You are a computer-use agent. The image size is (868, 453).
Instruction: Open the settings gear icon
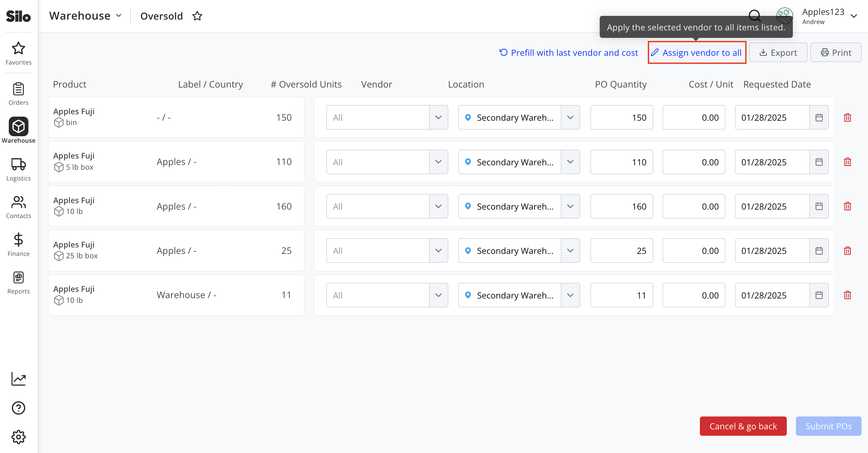point(18,437)
